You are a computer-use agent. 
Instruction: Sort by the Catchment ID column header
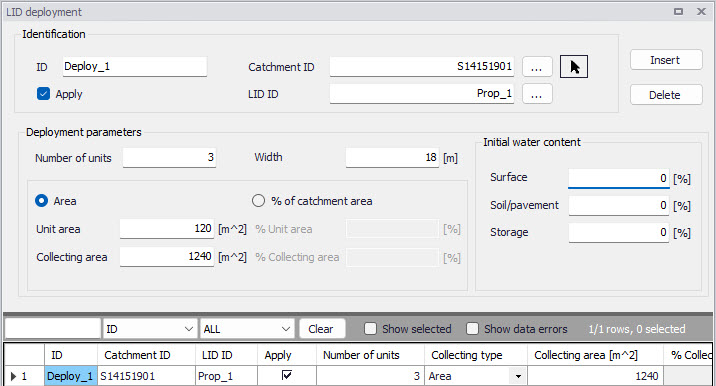[x=146, y=355]
